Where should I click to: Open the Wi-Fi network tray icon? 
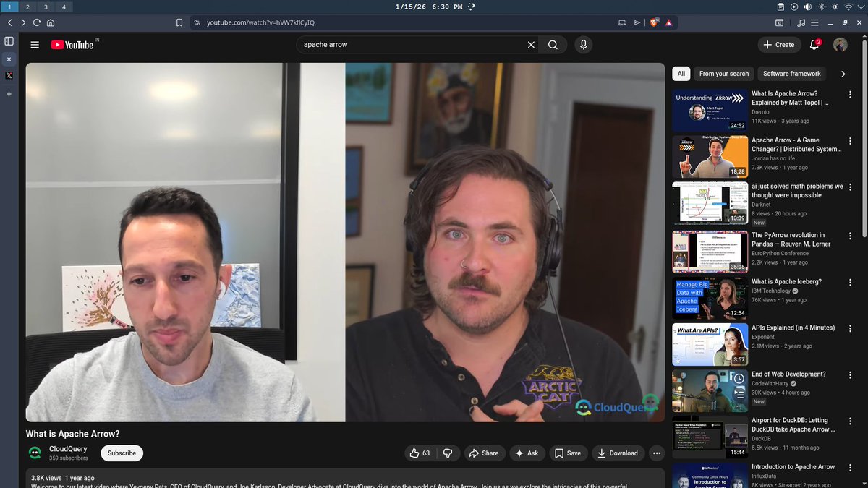(x=848, y=7)
